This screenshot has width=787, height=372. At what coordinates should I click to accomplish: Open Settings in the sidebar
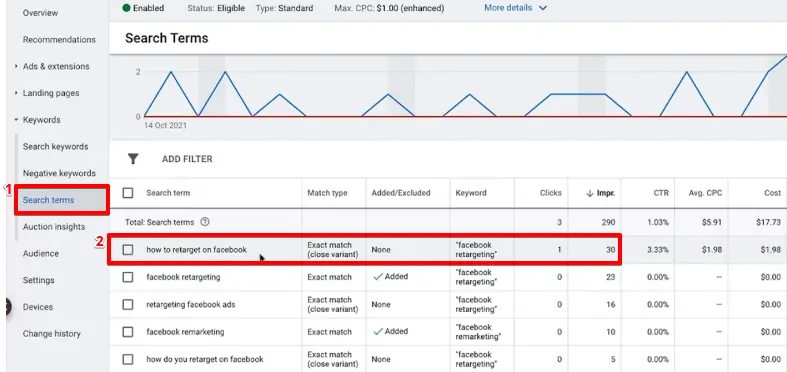39,280
